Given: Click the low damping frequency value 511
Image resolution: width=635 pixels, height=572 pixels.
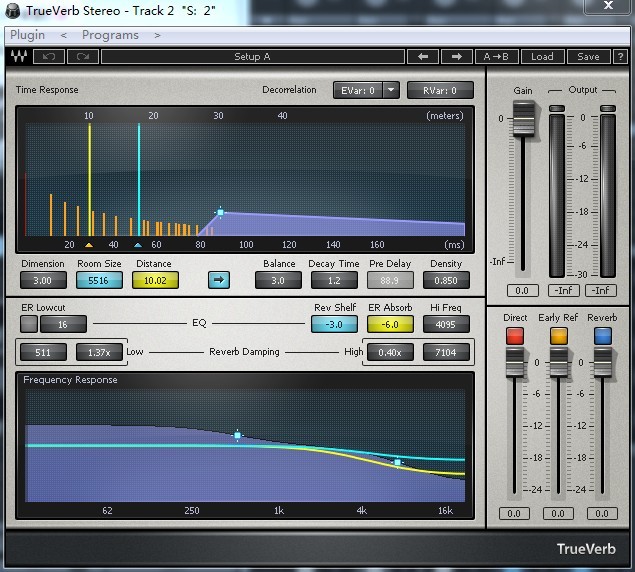Looking at the screenshot, I should click(x=43, y=352).
